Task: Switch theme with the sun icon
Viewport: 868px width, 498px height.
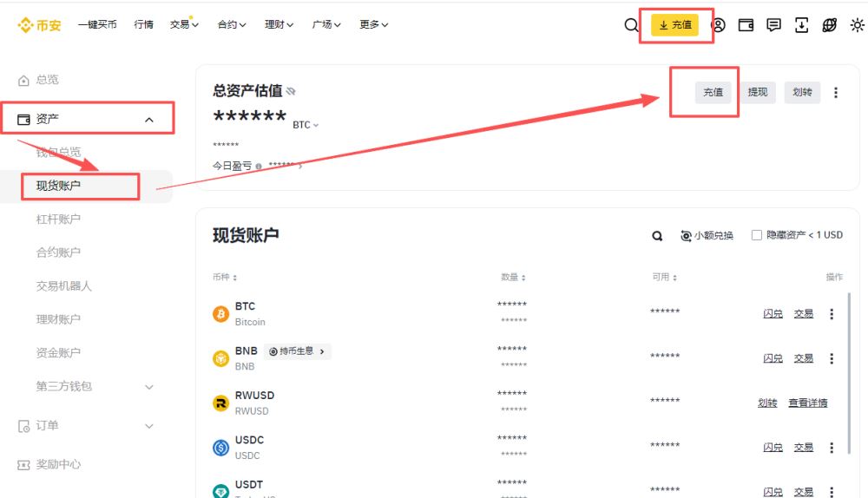Action: [x=857, y=25]
